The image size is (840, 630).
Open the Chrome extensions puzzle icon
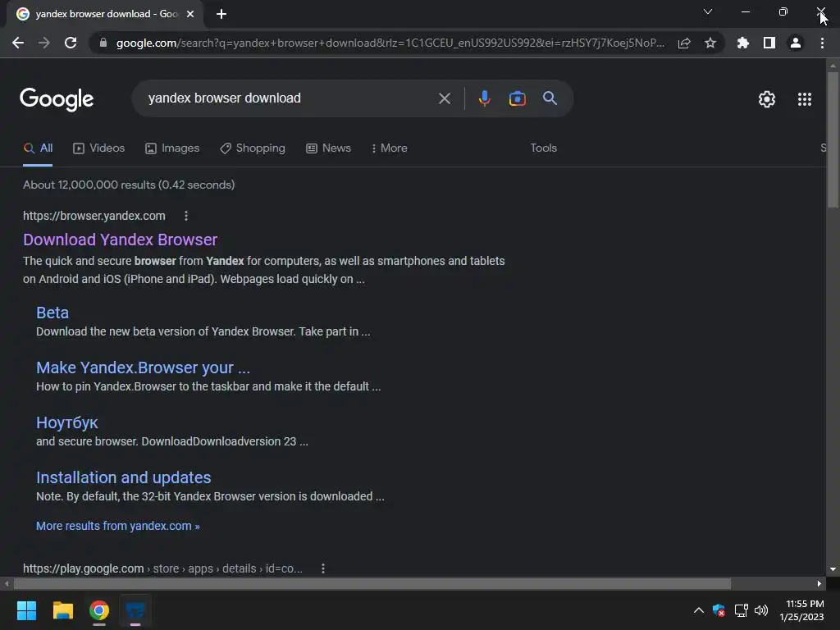click(743, 43)
